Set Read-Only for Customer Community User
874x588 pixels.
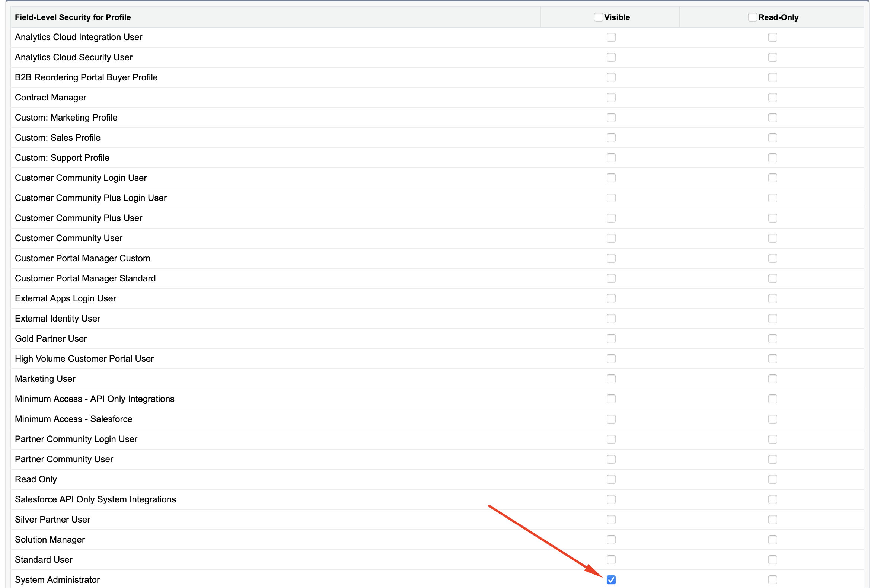[773, 238]
